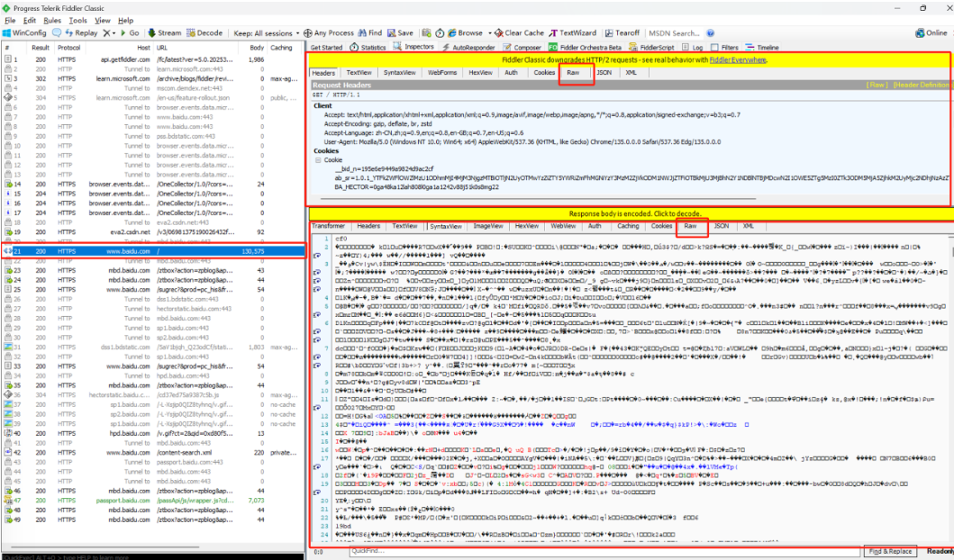Follow the Fiddler Everywhere link
Screen dimensions: 954x560
pyautogui.click(x=738, y=59)
